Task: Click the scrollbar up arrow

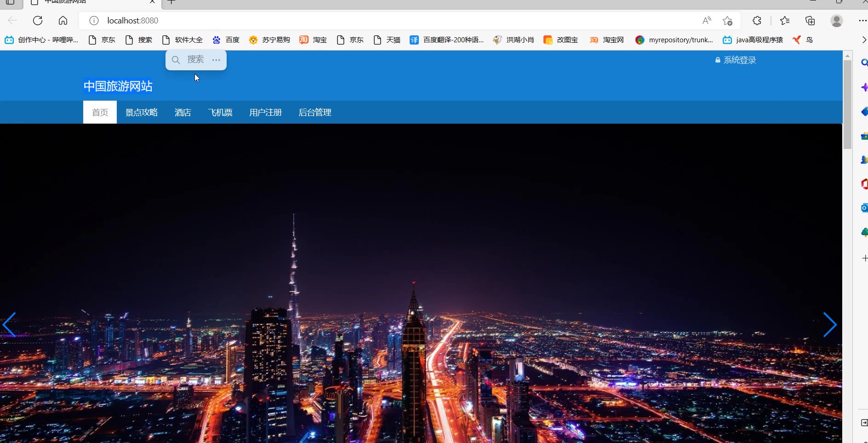Action: [x=847, y=56]
